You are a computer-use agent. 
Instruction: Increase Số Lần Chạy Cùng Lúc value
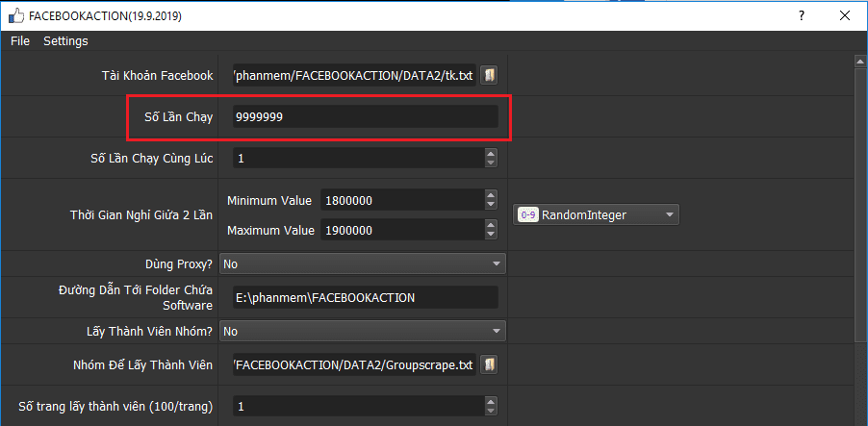click(491, 154)
